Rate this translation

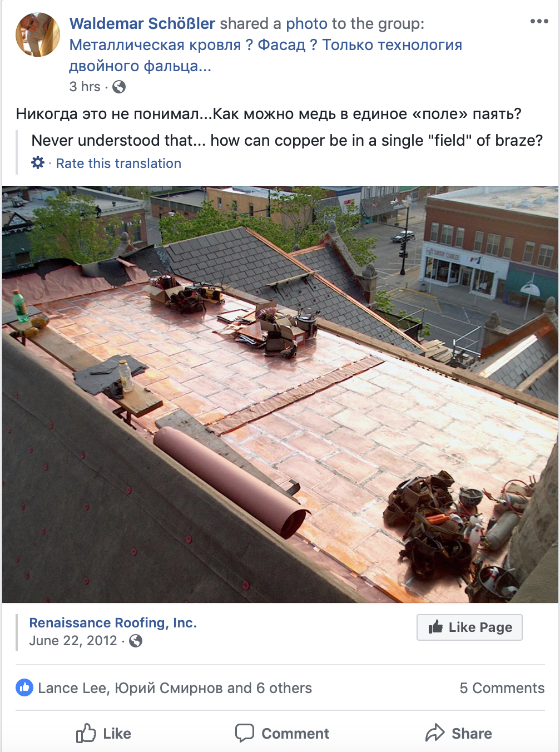118,163
